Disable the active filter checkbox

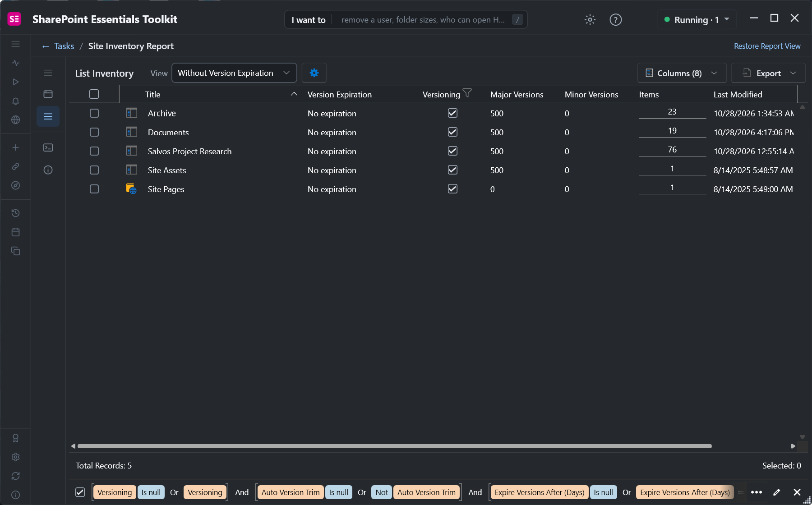80,492
